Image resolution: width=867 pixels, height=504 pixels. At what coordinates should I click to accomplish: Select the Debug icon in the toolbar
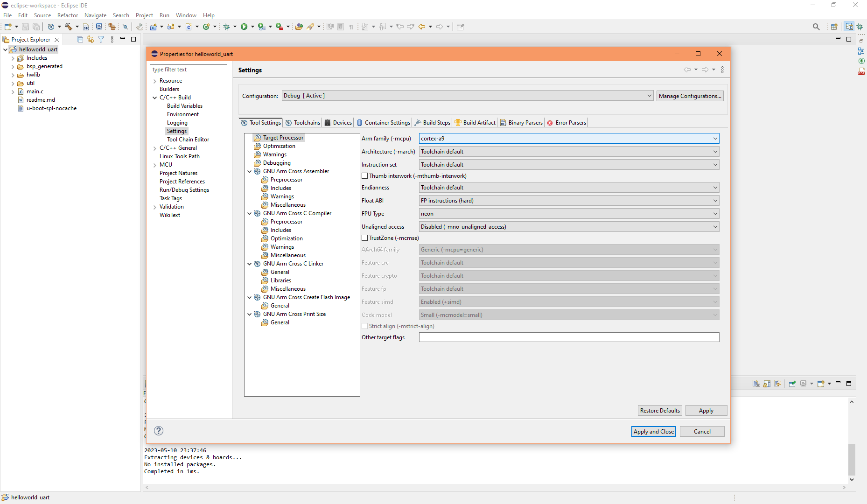click(227, 27)
